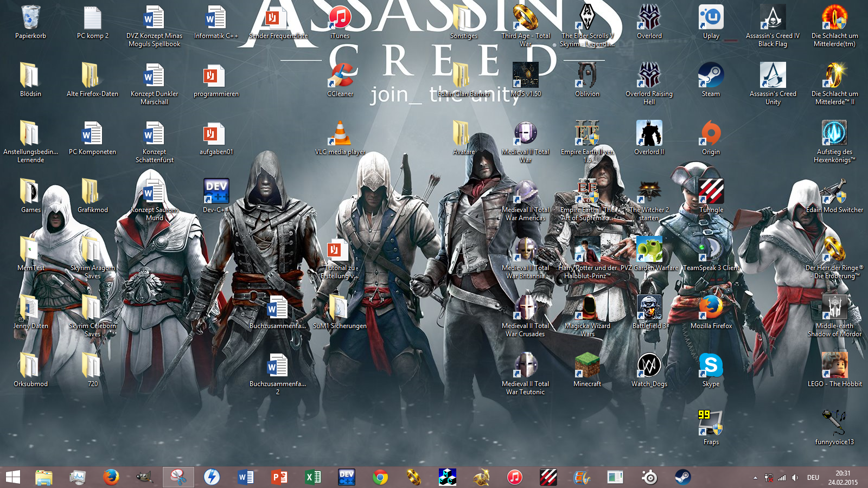
Task: Launch the Overlord II shortcut
Action: click(x=649, y=133)
